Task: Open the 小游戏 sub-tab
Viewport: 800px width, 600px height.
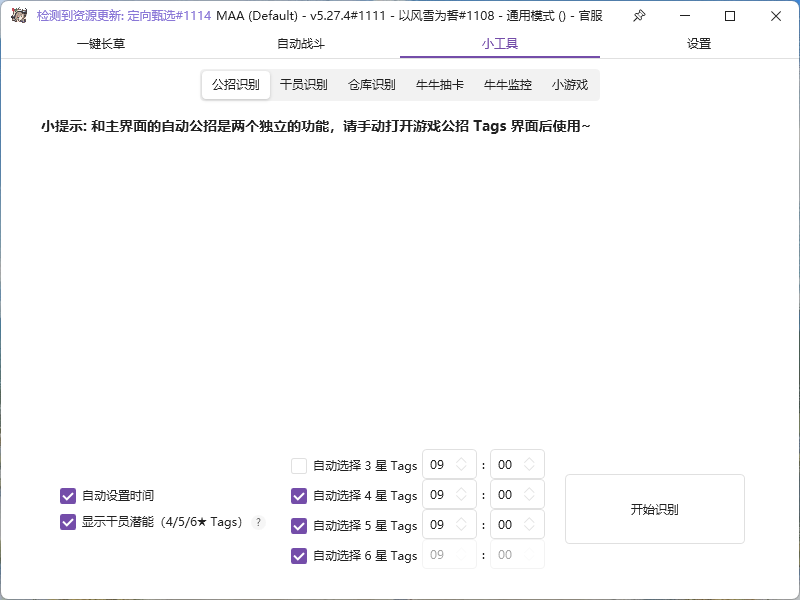Action: click(x=568, y=85)
